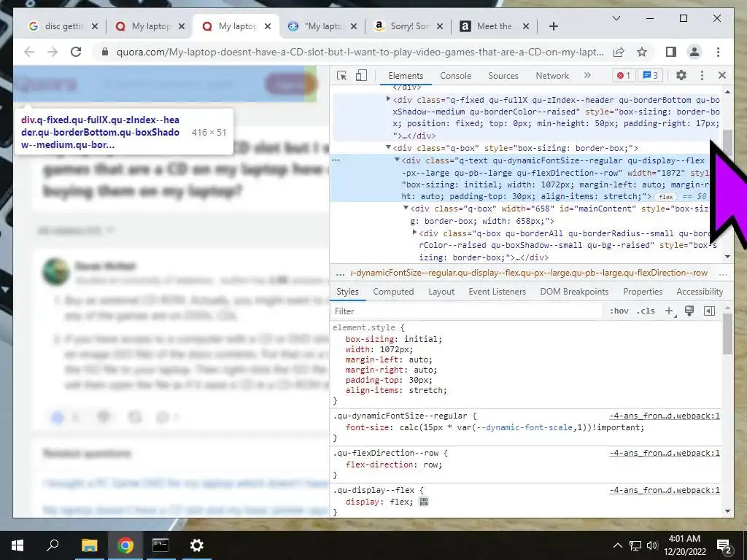Switch to the Network tab
This screenshot has height=560, width=747.
tap(552, 75)
